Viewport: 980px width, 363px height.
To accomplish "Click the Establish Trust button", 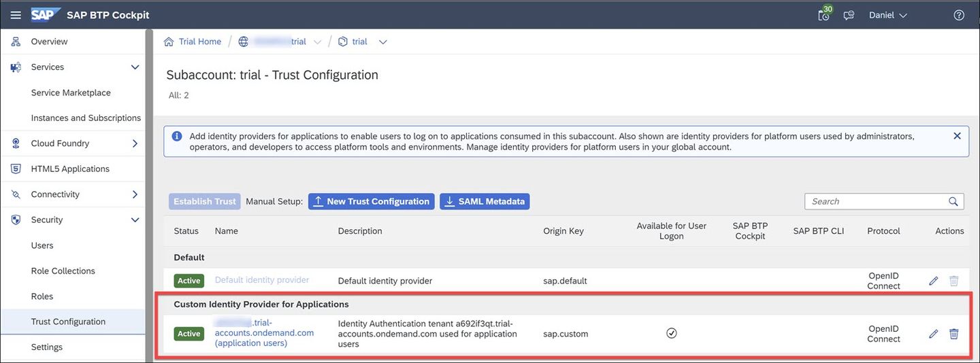I will coord(205,201).
